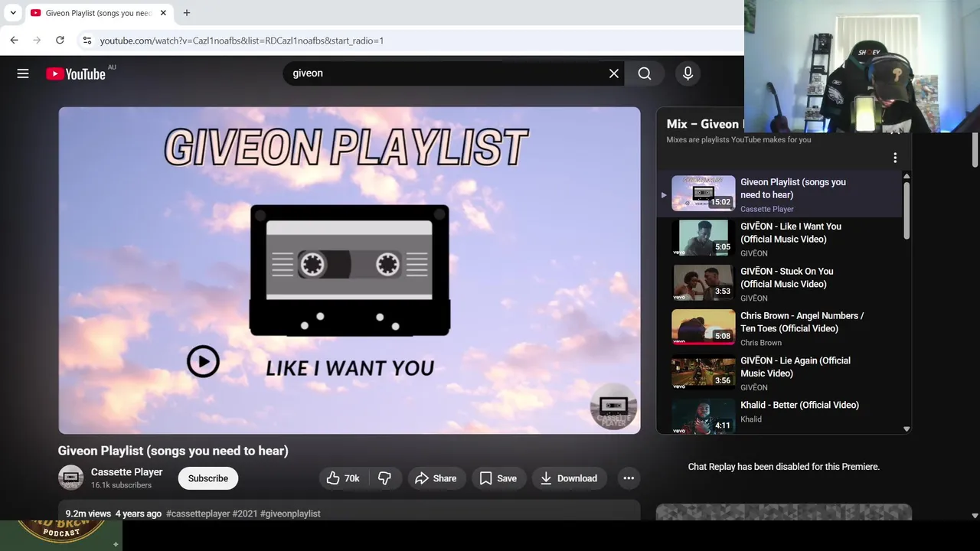
Task: Click now-playing triangle beside Giveon Playlist
Action: click(664, 195)
